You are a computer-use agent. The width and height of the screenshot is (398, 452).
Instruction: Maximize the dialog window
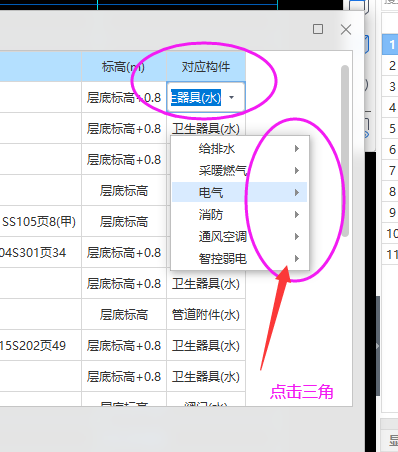(318, 29)
